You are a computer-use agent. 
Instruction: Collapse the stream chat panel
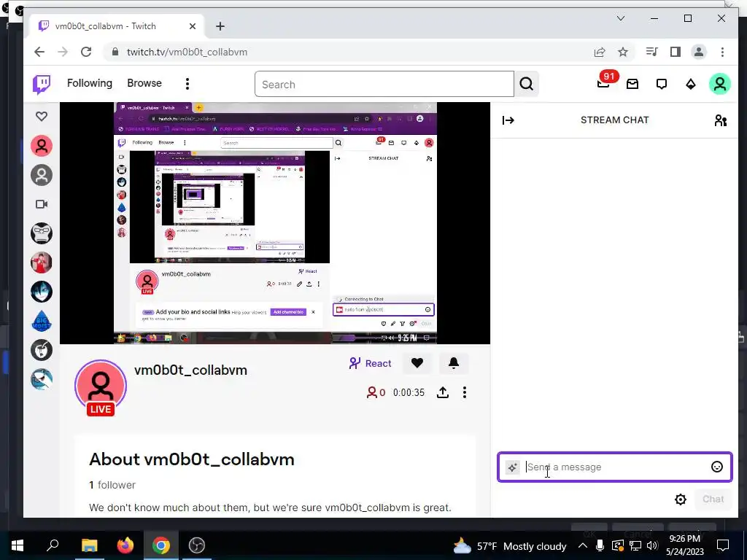tap(508, 120)
